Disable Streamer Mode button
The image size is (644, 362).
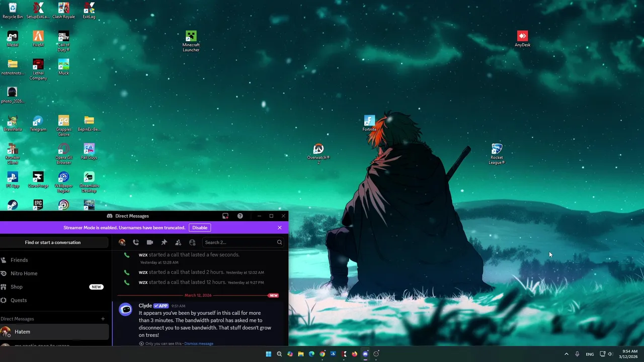(x=200, y=228)
